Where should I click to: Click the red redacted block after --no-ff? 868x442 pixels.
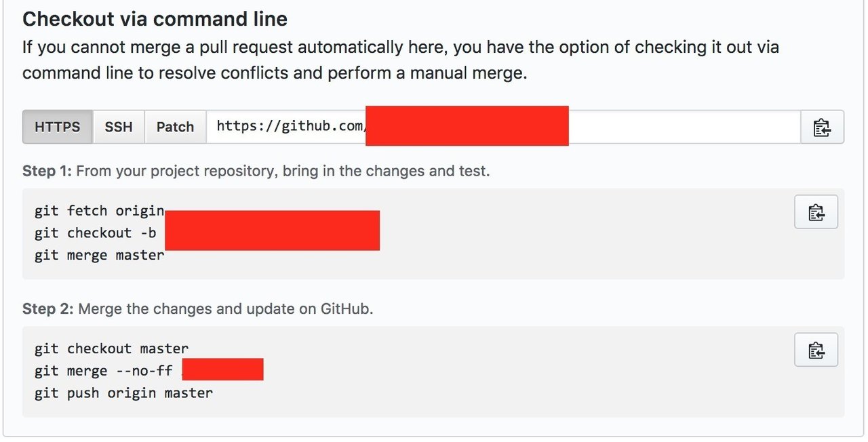tap(222, 369)
